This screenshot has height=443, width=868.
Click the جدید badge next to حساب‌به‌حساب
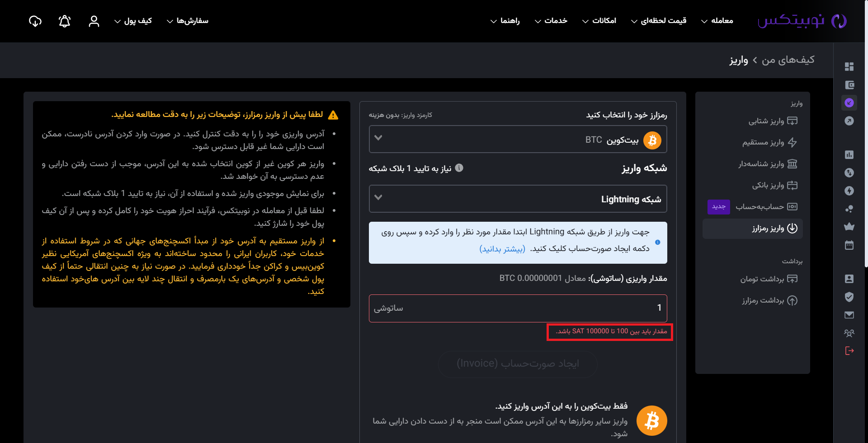pos(719,207)
